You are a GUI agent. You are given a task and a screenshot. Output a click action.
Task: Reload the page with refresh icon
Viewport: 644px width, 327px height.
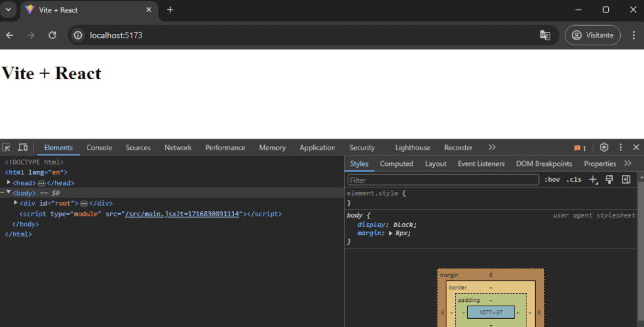pos(52,35)
